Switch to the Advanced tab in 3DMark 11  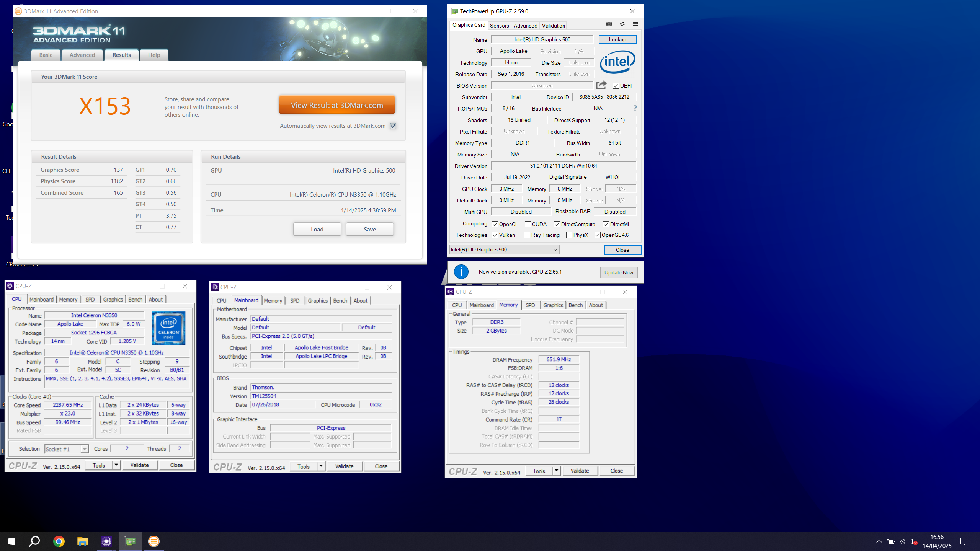click(x=82, y=55)
